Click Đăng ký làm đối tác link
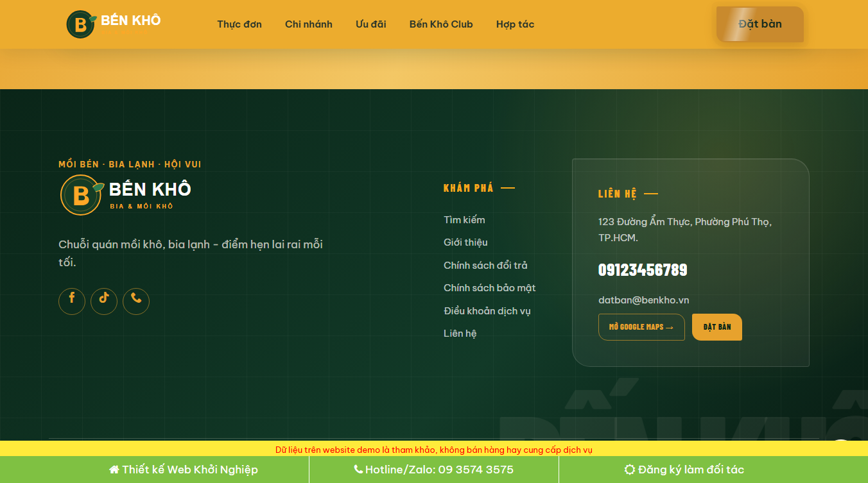The image size is (868, 483). tap(684, 470)
